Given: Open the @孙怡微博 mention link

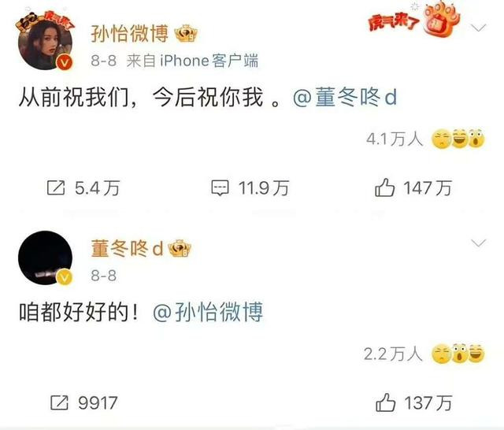Looking at the screenshot, I should pos(208,312).
